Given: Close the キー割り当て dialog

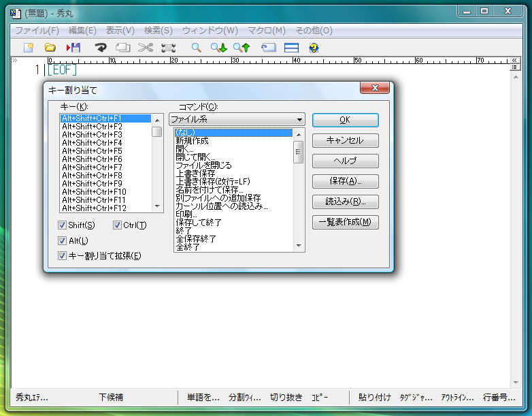Looking at the screenshot, I should coord(375,88).
